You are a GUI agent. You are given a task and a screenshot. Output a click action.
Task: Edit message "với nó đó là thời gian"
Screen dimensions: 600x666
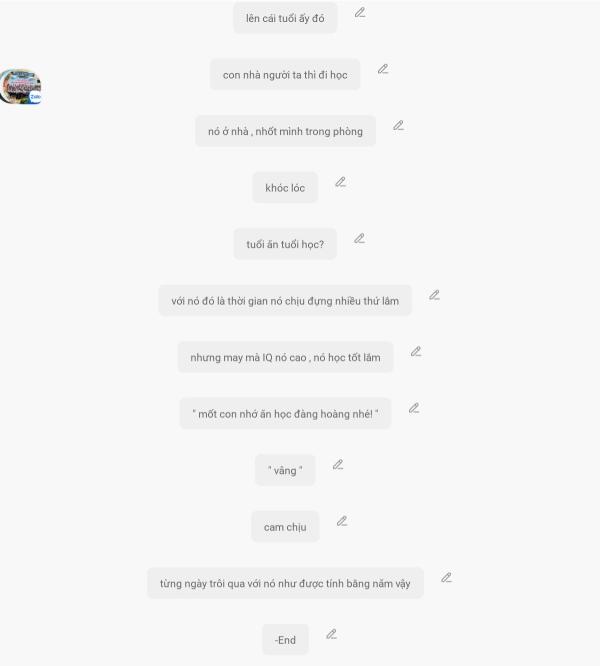coord(434,295)
